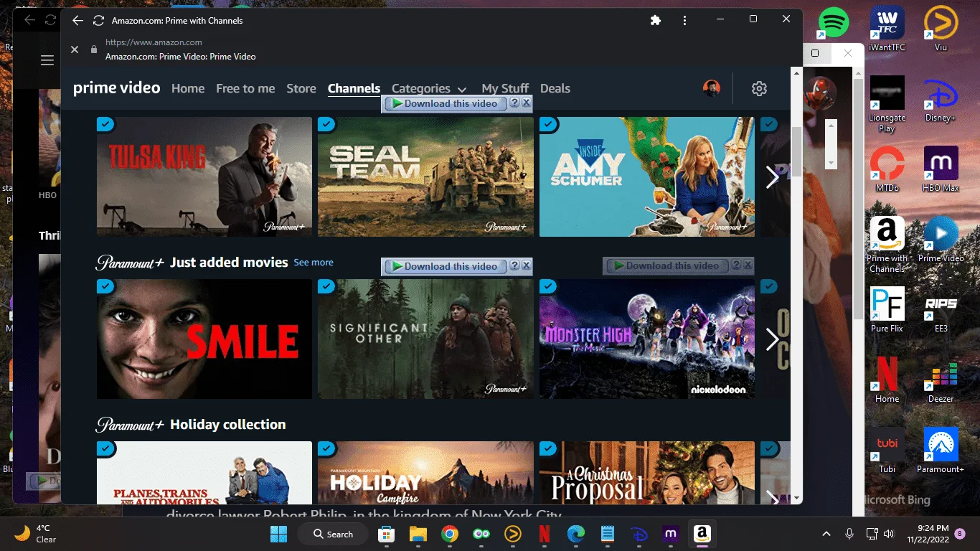Click Download this video above Significant Other
The height and width of the screenshot is (551, 980).
444,266
